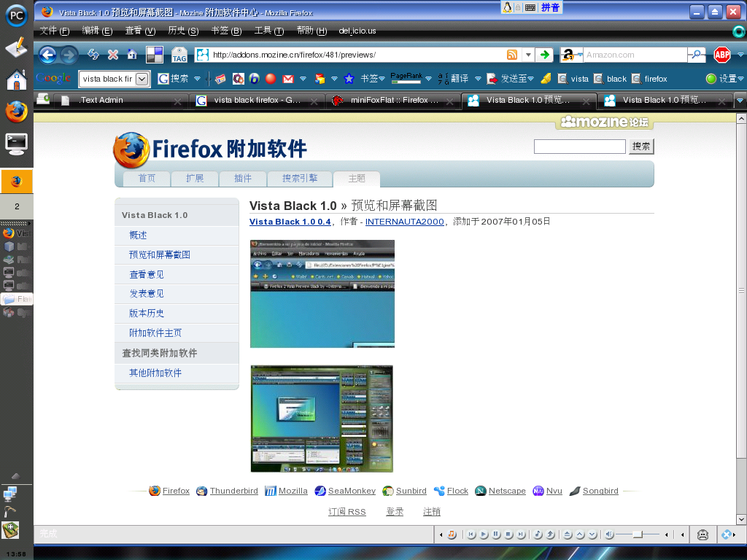Open the second green desktop preview thumbnail
This screenshot has width=747, height=560.
tap(322, 419)
